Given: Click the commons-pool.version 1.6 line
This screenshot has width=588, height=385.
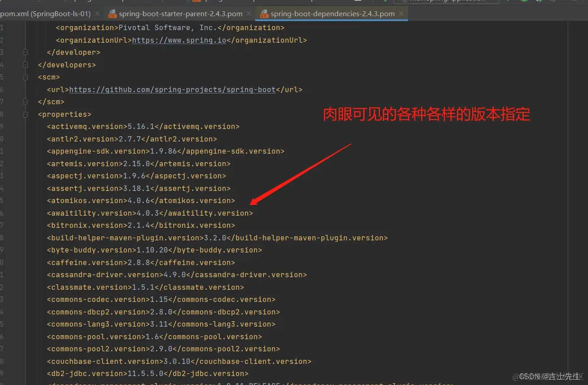Looking at the screenshot, I should click(154, 336).
